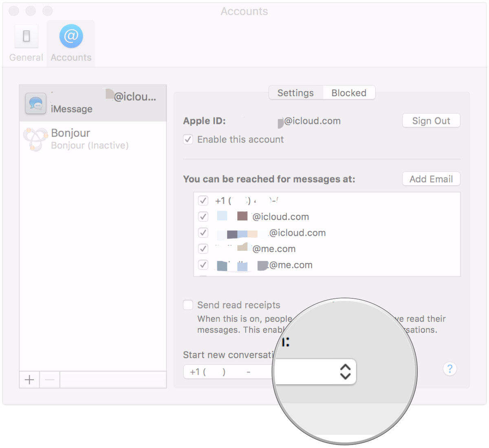Open the General preferences pane icon
489x448 pixels.
point(26,37)
